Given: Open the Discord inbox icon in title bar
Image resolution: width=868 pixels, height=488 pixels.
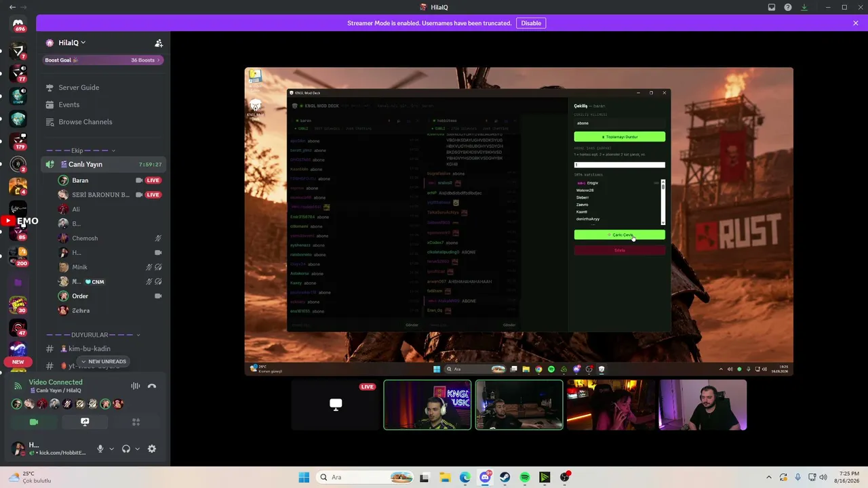Looking at the screenshot, I should tap(772, 7).
